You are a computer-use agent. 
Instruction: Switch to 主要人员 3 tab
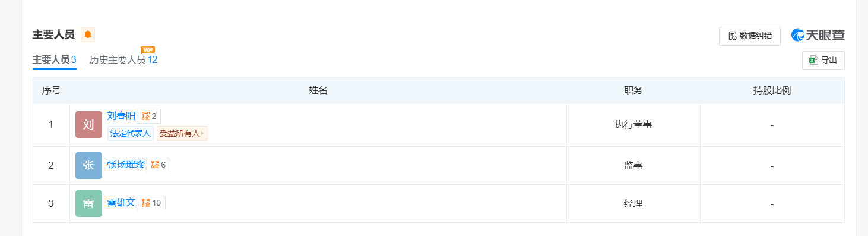click(x=55, y=60)
